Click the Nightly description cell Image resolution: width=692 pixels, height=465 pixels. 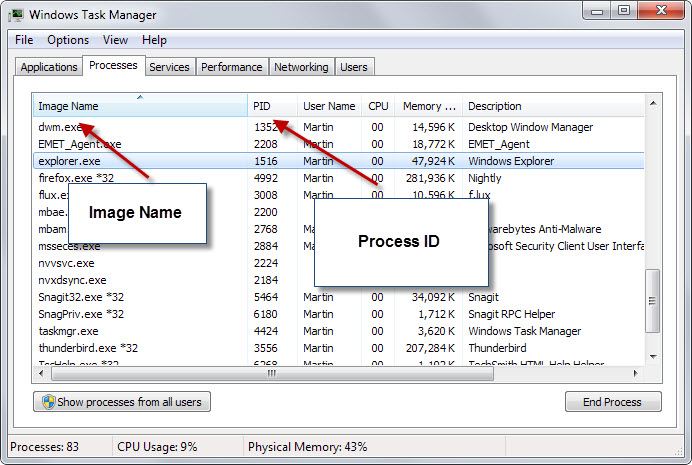coord(485,178)
